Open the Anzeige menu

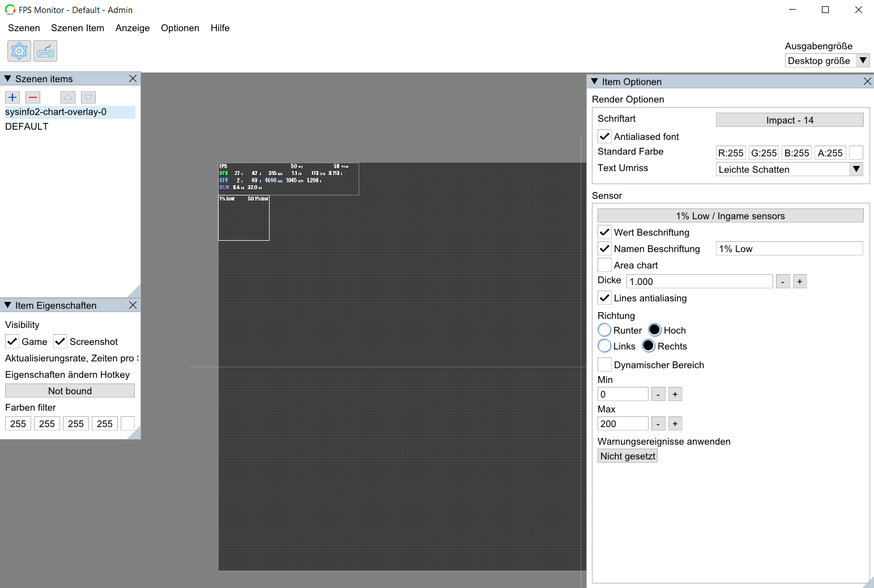pyautogui.click(x=133, y=28)
